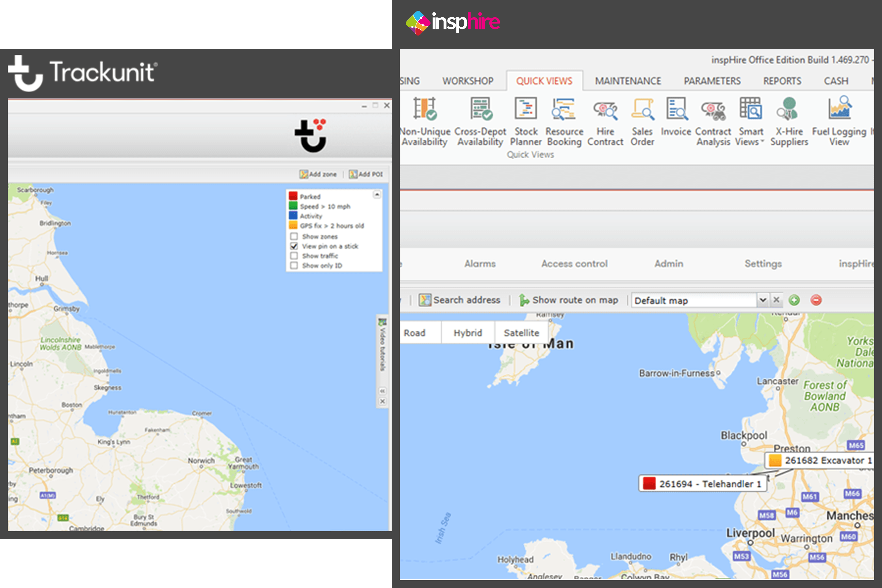Open X-Hire Suppliers view

(789, 122)
